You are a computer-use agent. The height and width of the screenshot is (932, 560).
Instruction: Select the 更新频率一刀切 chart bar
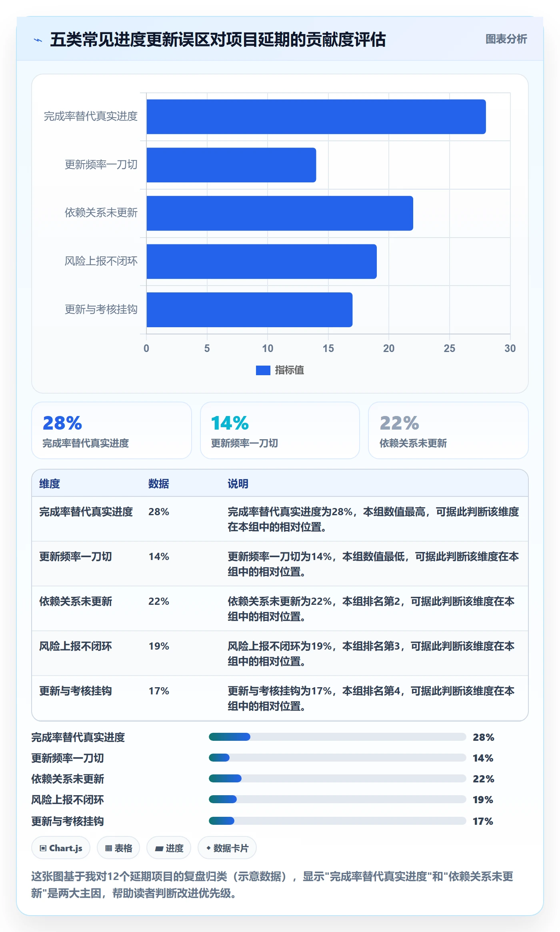point(231,165)
